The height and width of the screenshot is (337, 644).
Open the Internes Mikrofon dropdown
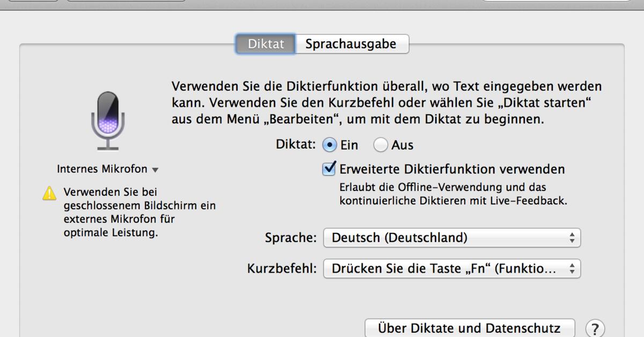pos(108,169)
